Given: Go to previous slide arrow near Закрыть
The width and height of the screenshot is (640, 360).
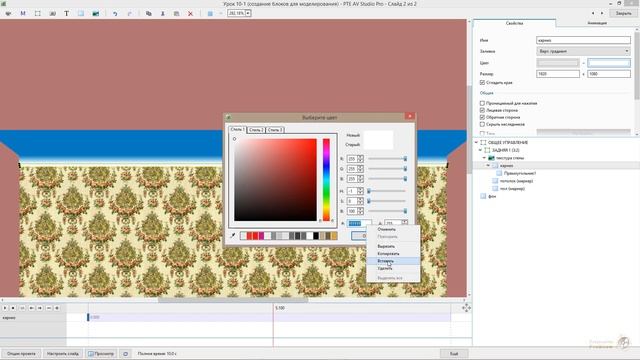Looking at the screenshot, I should (593, 13).
